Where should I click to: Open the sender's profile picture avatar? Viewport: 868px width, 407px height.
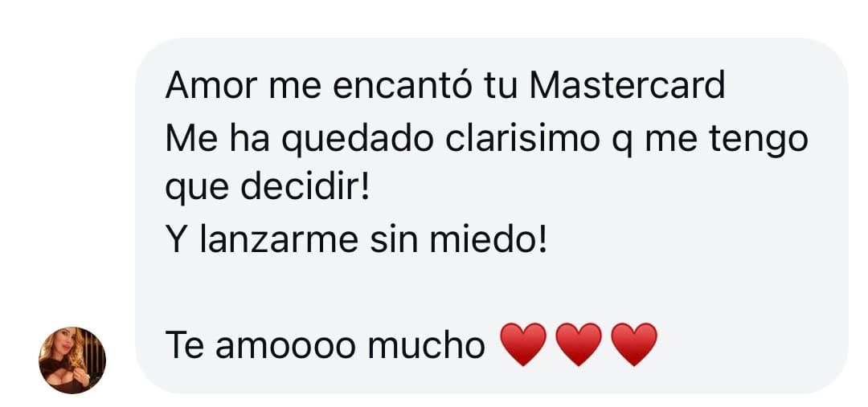[x=72, y=360]
